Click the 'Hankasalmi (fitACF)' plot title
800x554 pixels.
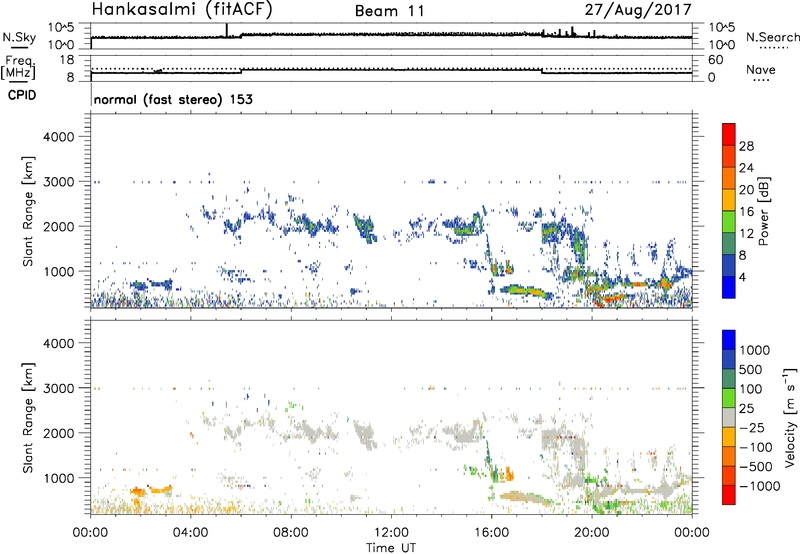point(182,10)
